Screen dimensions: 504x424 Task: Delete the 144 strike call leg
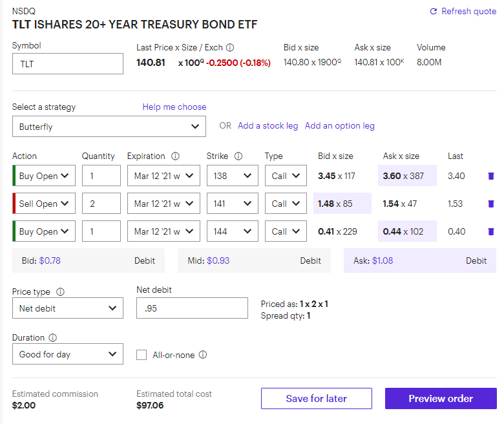(x=491, y=231)
